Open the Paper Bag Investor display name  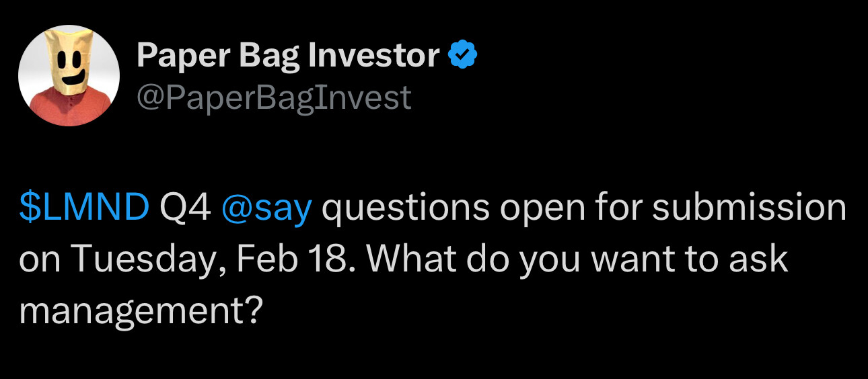tap(288, 56)
